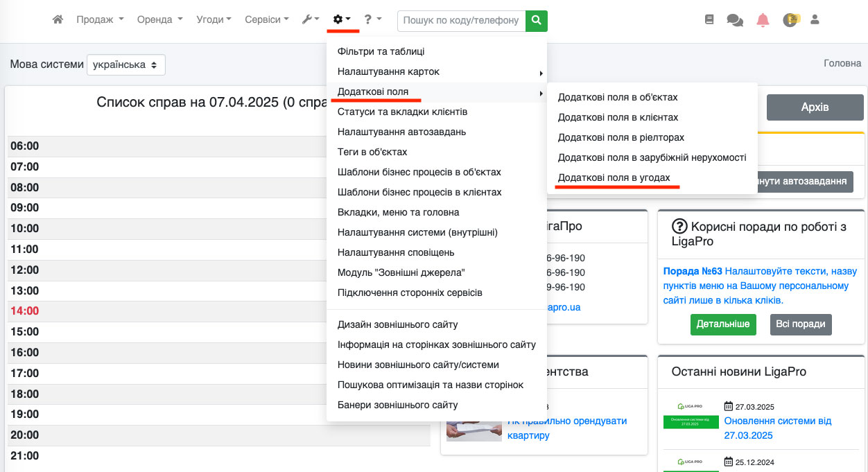
Task: Open the Мова системи language selector
Action: [x=126, y=64]
